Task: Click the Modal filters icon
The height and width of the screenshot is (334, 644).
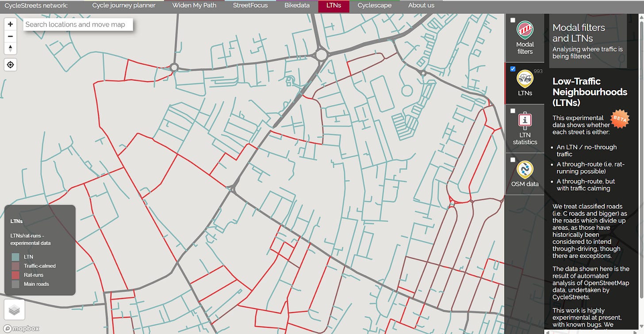Action: [525, 30]
